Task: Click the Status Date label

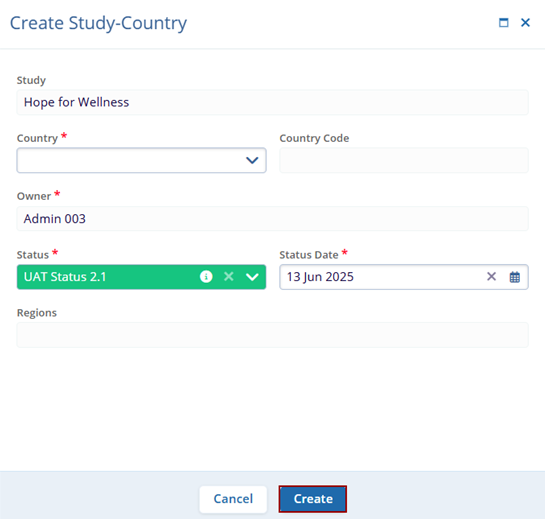Action: tap(309, 255)
